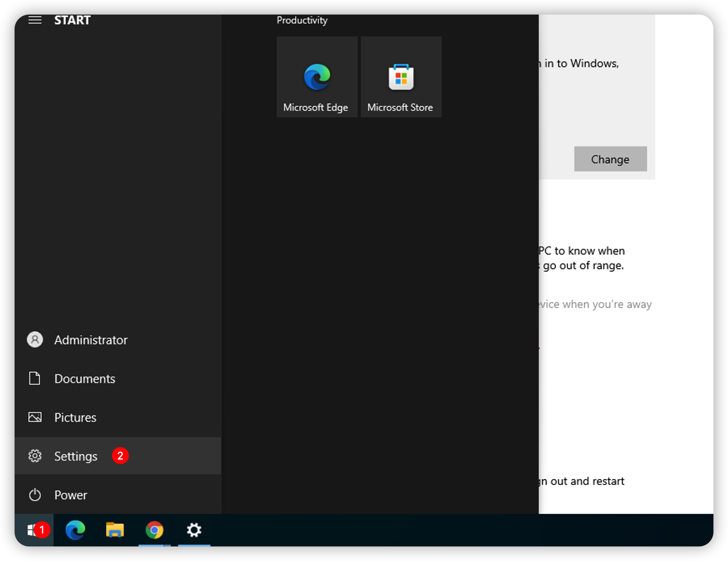
Task: Select the Documents text label
Action: (x=85, y=379)
